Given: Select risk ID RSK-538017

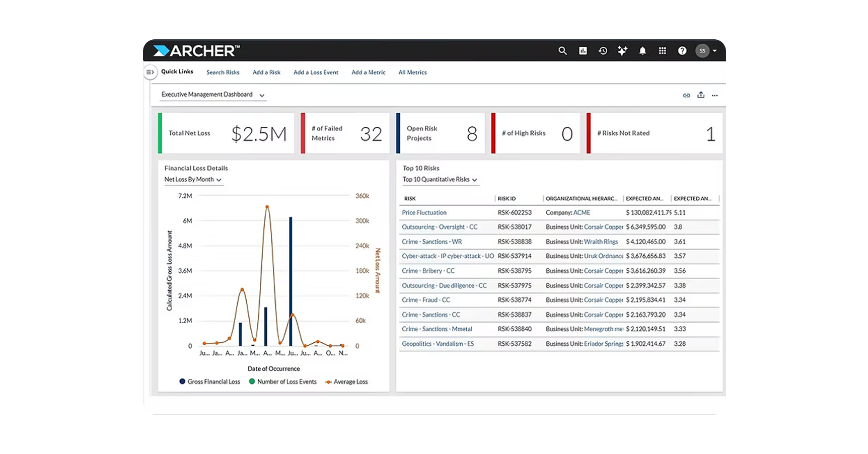Looking at the screenshot, I should tap(515, 227).
